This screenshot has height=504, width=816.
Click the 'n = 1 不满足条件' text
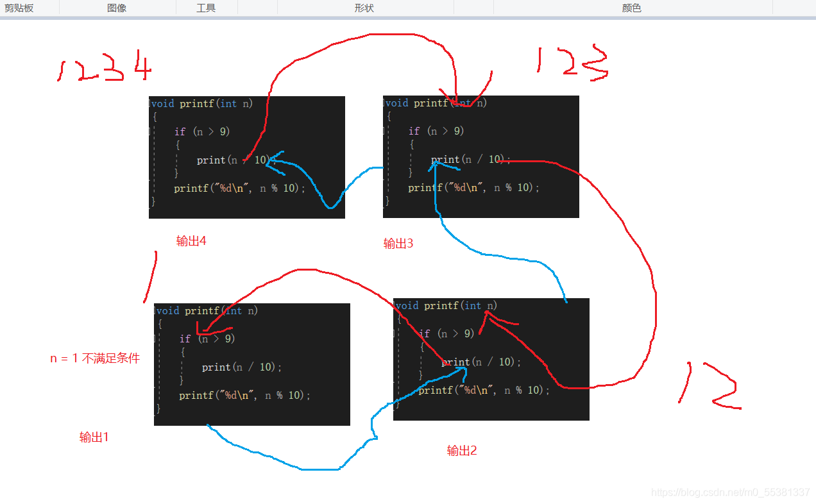(95, 358)
